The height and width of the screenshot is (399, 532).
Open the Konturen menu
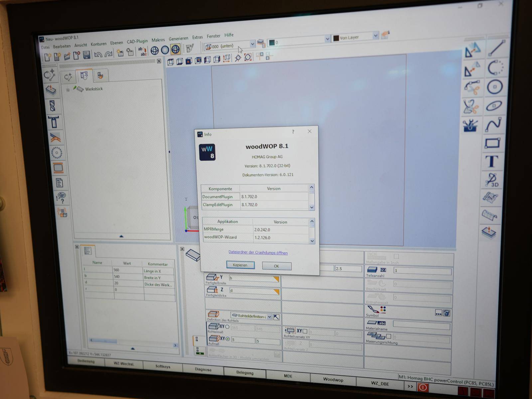tap(98, 44)
